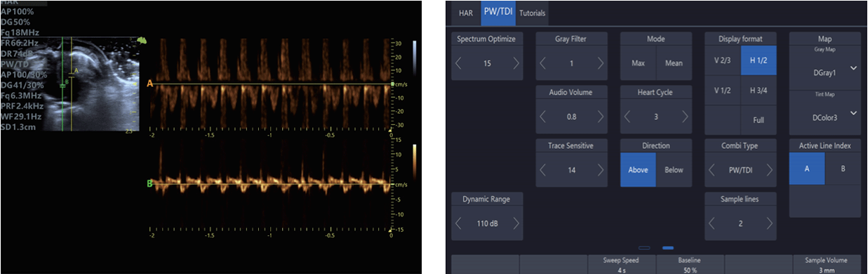Viewport: 868px width, 274px height.
Task: Decrease Dynamic Range with left chevron
Action: point(459,223)
